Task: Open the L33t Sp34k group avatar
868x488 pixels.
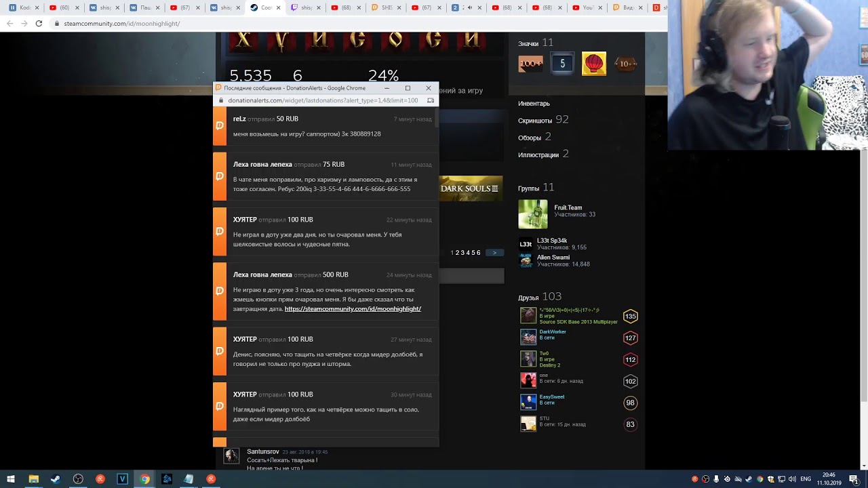Action: 526,244
